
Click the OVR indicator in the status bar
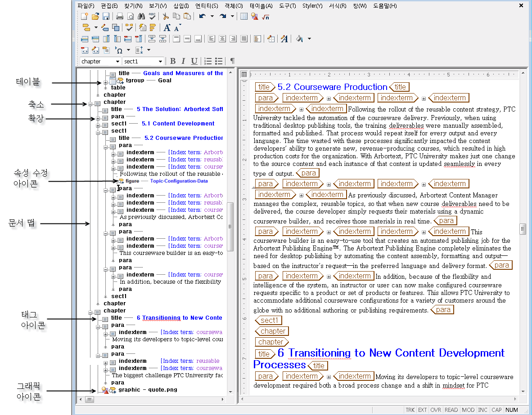[x=436, y=410]
